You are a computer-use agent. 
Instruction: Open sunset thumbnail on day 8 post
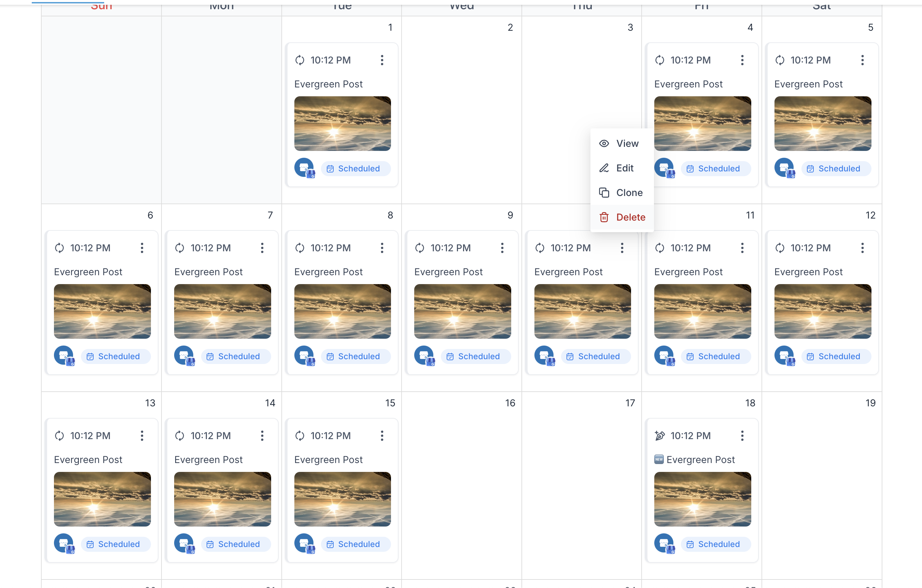[342, 311]
